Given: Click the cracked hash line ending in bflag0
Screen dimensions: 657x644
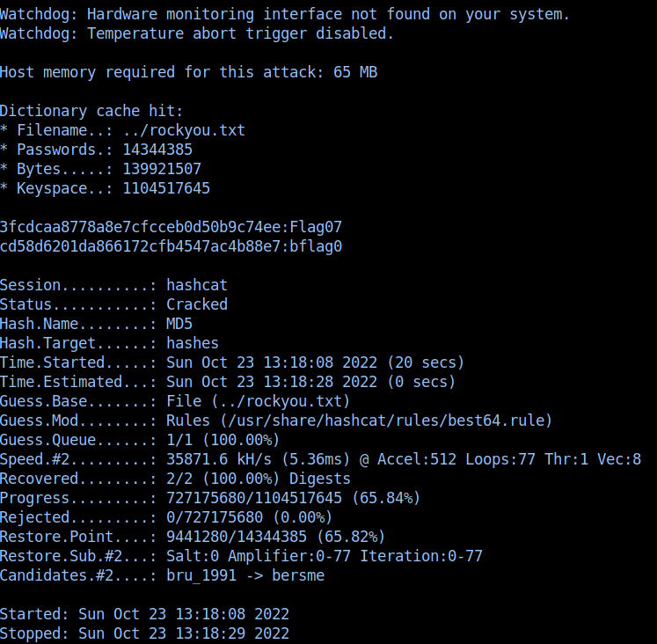Looking at the screenshot, I should 171,246.
